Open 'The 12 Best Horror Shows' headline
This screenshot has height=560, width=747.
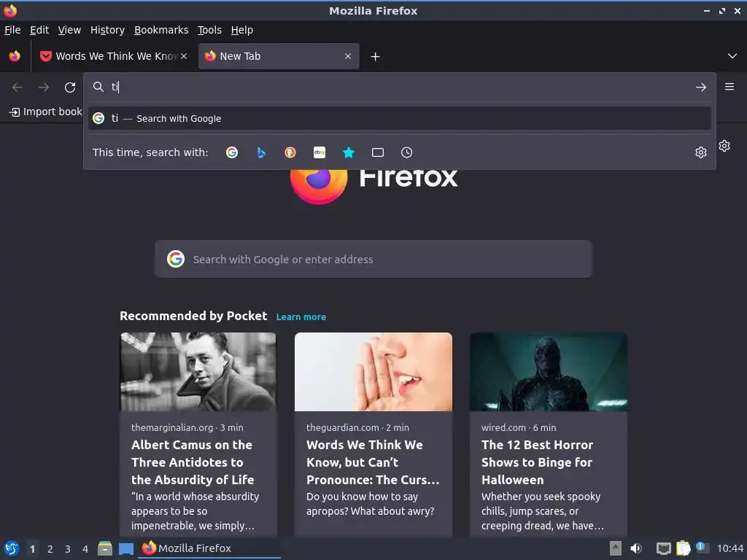coord(537,462)
